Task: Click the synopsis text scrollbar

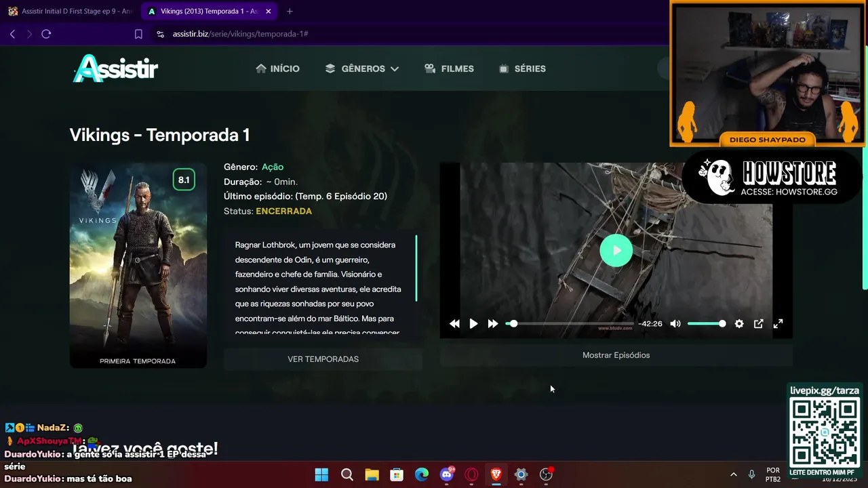Action: [416, 268]
